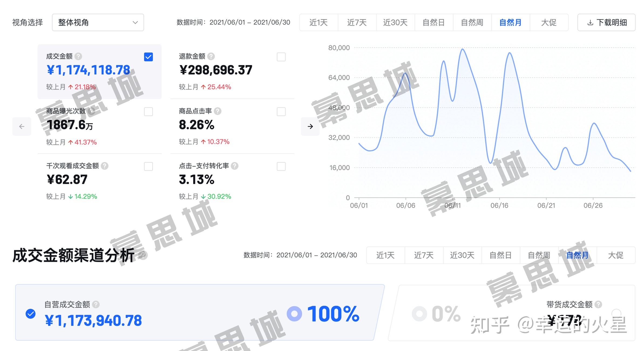Image resolution: width=644 pixels, height=351 pixels.
Task: Switch to 大促 in the channel analysis tabs
Action: click(x=616, y=255)
